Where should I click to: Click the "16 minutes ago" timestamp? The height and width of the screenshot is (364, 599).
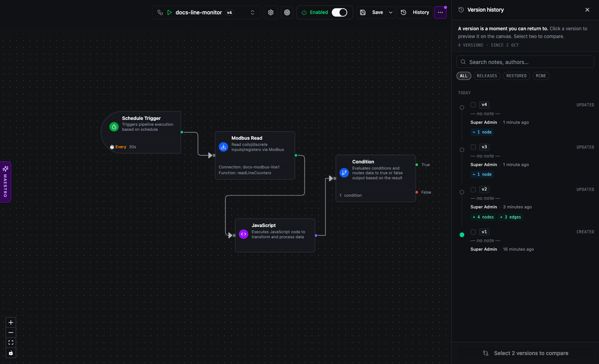pyautogui.click(x=518, y=250)
